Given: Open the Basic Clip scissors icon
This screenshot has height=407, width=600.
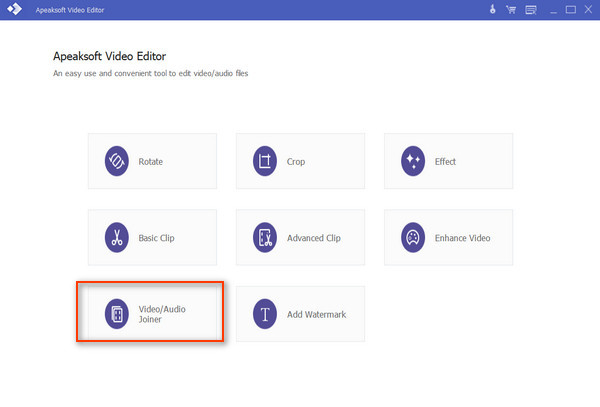Looking at the screenshot, I should [116, 238].
